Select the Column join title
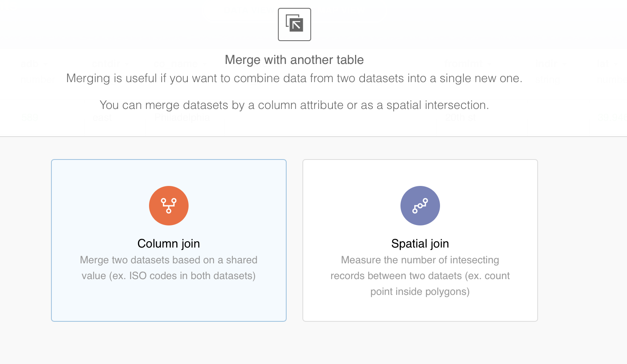Image resolution: width=627 pixels, height=364 pixels. click(169, 244)
